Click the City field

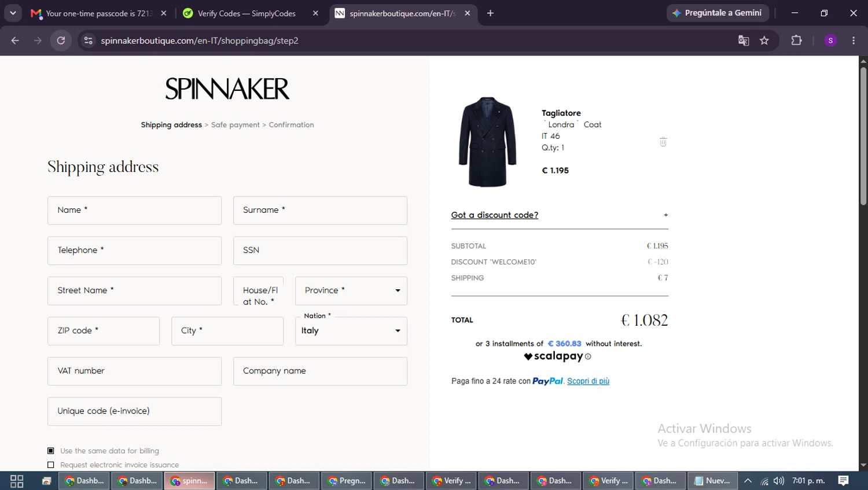pyautogui.click(x=227, y=331)
